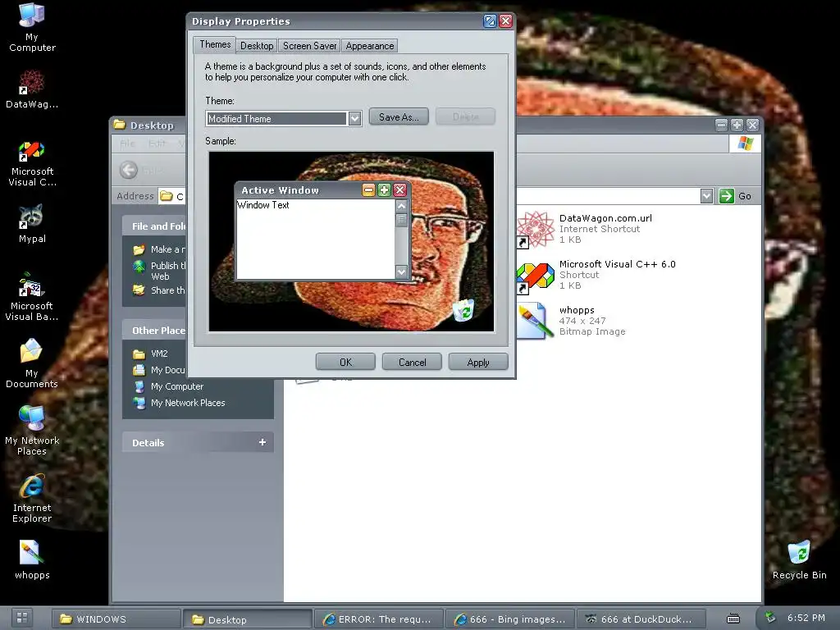This screenshot has height=630, width=840.
Task: Open the Theme dropdown list
Action: click(x=354, y=118)
